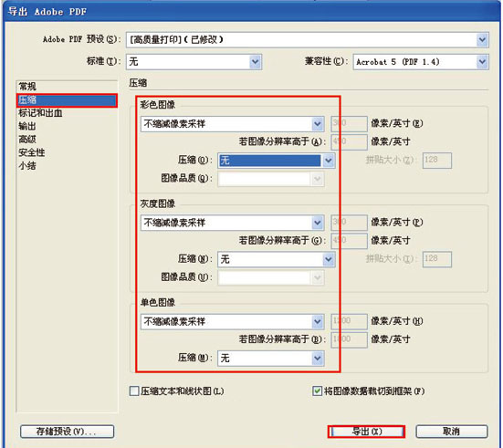Open the Adobe PDF preset dropdown

tap(308, 40)
